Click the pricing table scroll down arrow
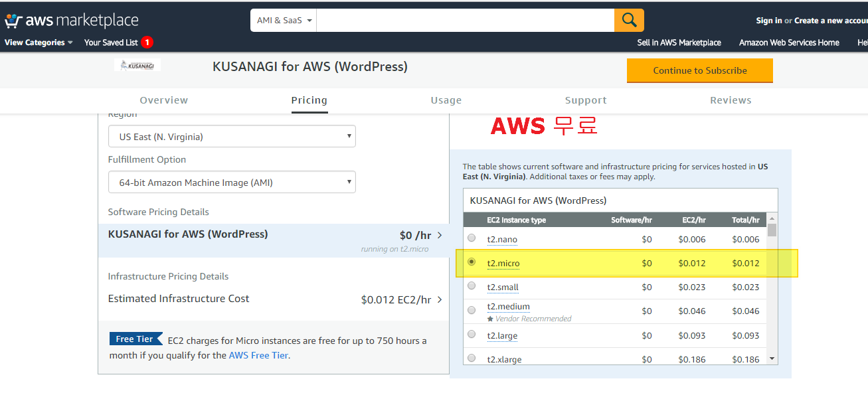The image size is (868, 401). [772, 359]
